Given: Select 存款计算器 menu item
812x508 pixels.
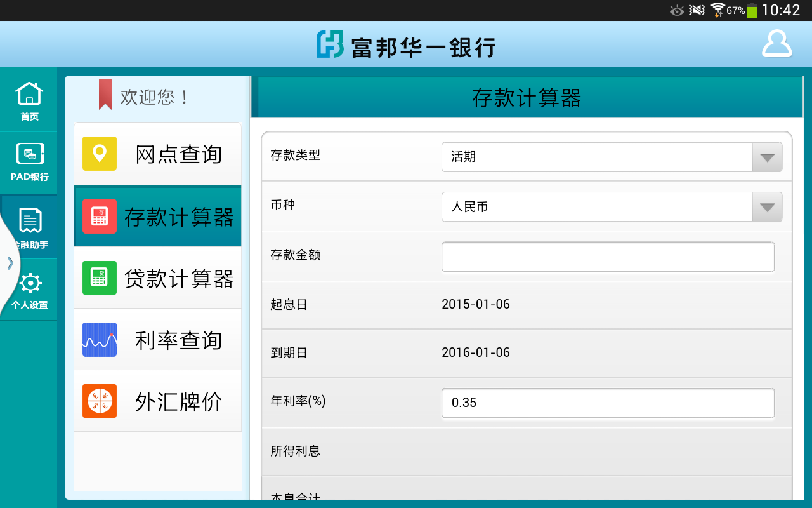Looking at the screenshot, I should click(x=158, y=217).
